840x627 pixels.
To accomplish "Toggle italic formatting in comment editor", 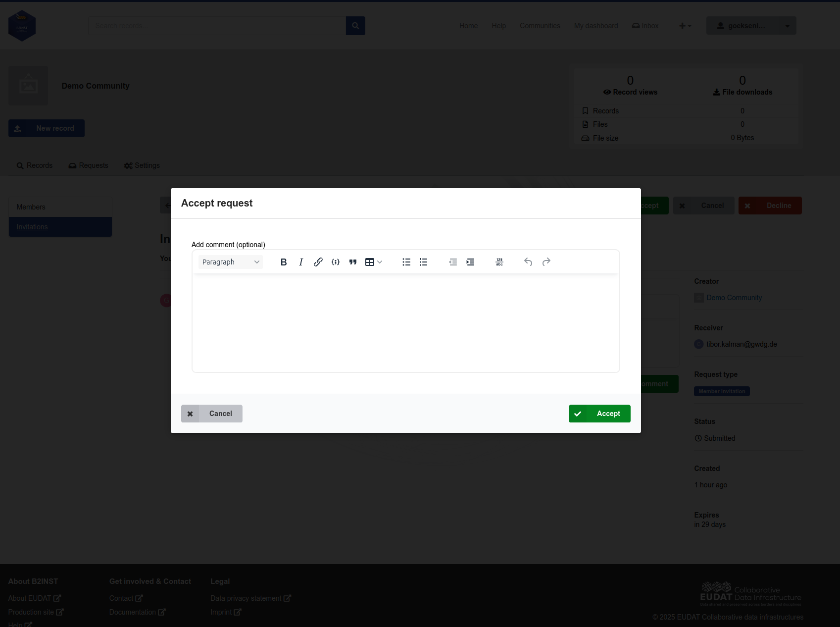I will (x=301, y=262).
